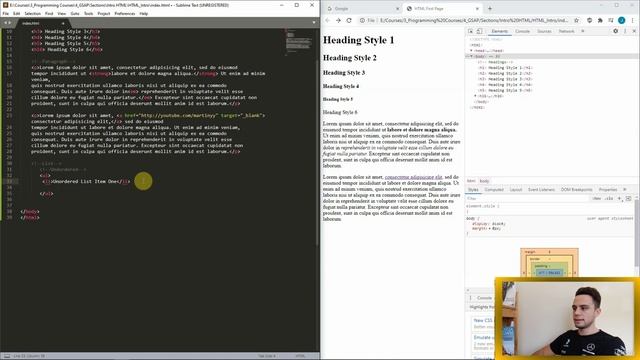Open the View menu in Sublime Text
Screen dimensions: 640x360
62,13
